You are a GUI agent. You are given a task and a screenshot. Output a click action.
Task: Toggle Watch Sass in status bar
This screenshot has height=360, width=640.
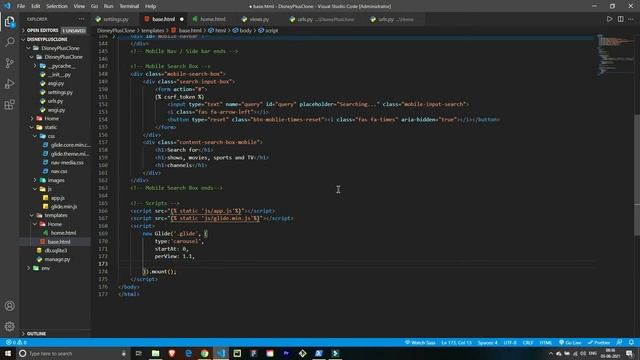coord(420,342)
